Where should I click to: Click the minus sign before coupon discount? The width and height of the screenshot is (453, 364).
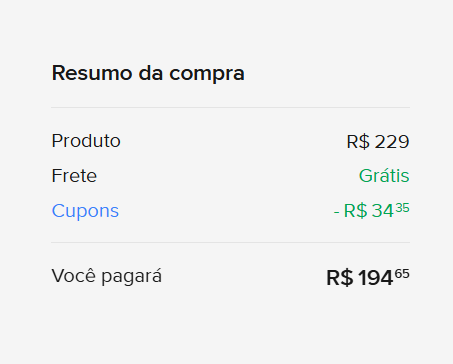336,212
